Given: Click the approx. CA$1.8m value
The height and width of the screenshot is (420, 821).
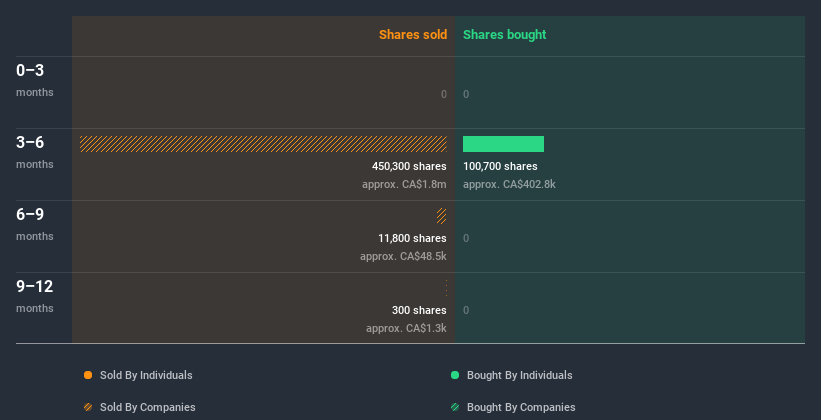Looking at the screenshot, I should [404, 184].
